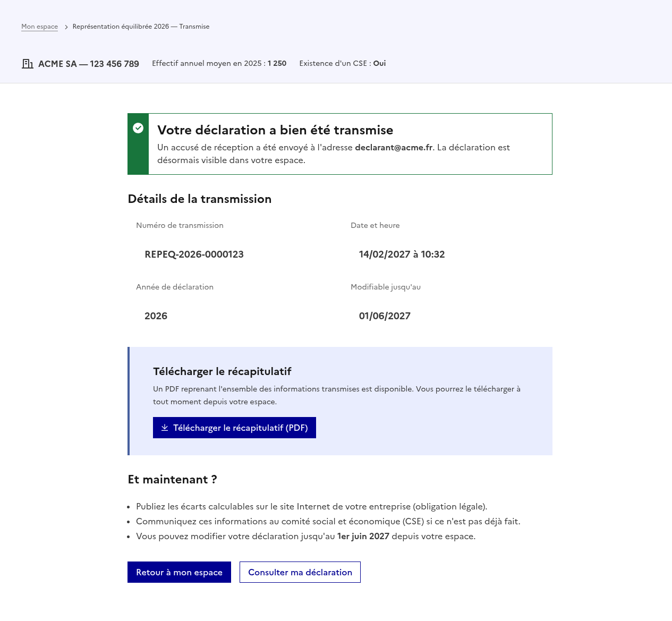Click the heading Détails de la transmission
The height and width of the screenshot is (621, 672).
pyautogui.click(x=199, y=199)
